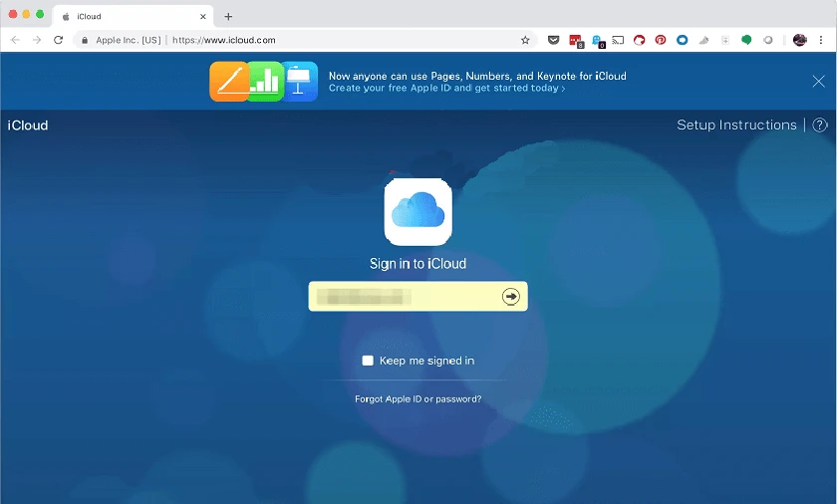Click the gray pen-shaped extension icon

(703, 40)
